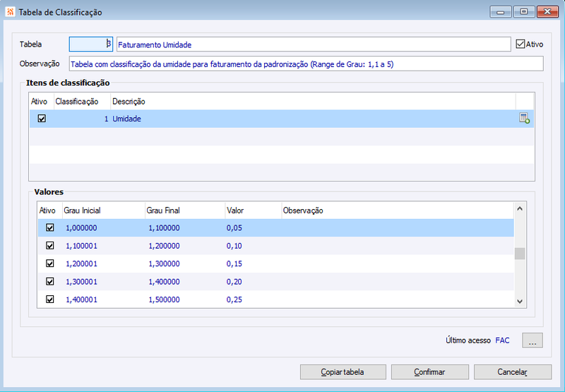Toggle Ativo checkbox for Umidade item
Screen dimensions: 565x392
[42, 119]
